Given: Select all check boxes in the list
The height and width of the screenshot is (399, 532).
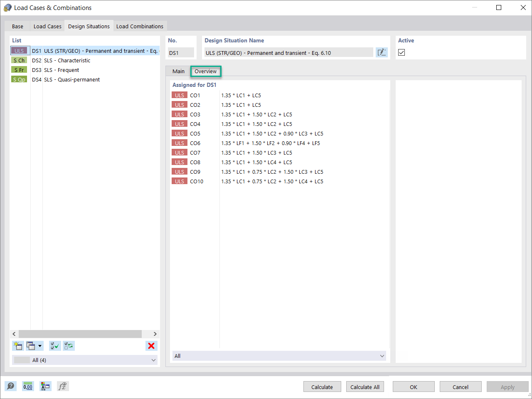Looking at the screenshot, I should (54, 345).
